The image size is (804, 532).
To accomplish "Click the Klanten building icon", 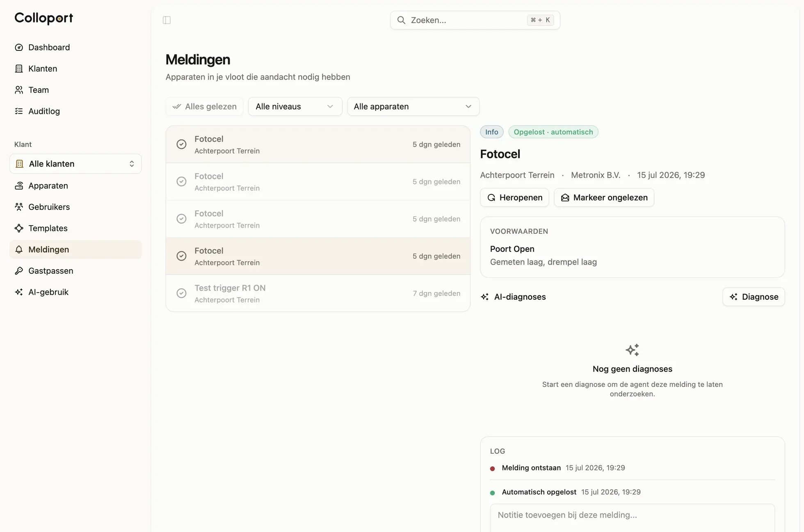I will (x=19, y=69).
